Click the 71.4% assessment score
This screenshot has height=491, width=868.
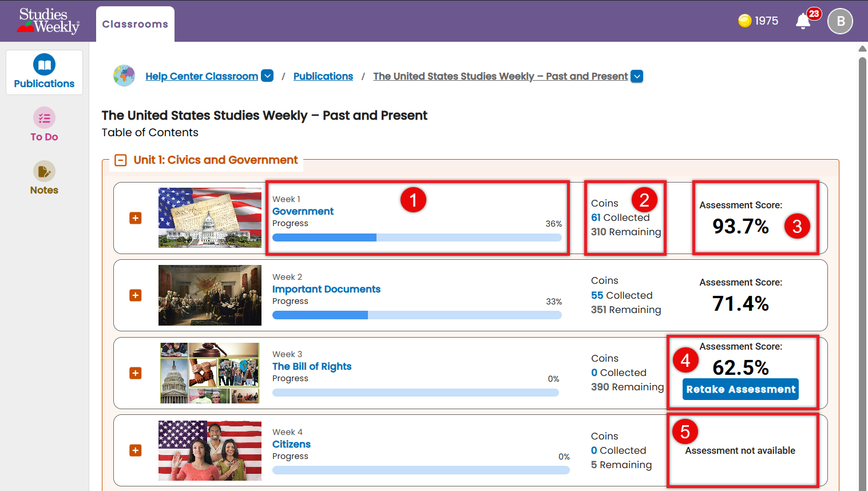[x=740, y=303]
